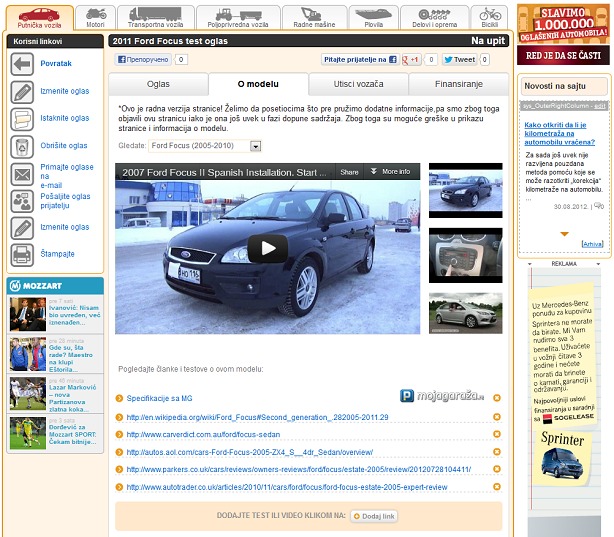Screen dimensions: 614x537
Task: Open the Povratak link
Action: (x=56, y=63)
